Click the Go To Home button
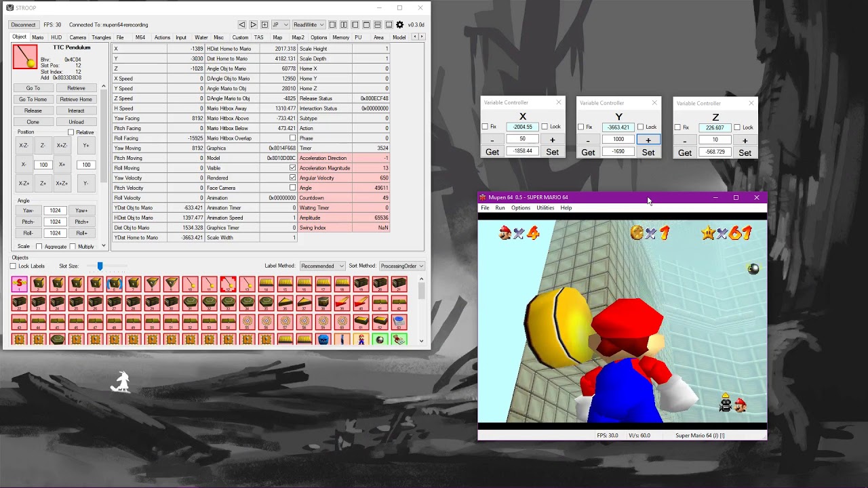Viewport: 868px width, 488px height. pos(33,100)
